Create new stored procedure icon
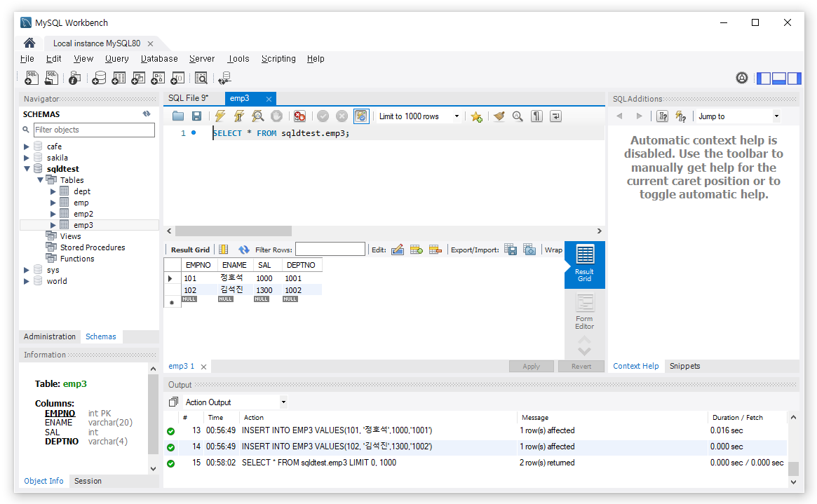817x504 pixels. pyautogui.click(x=158, y=78)
